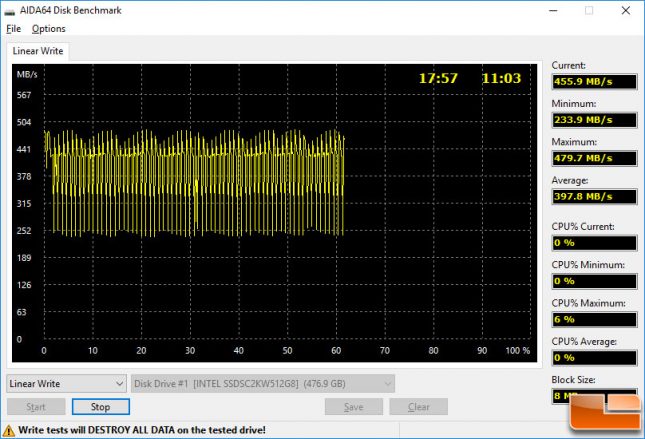
Task: Click the 567 y-axis label
Action: pyautogui.click(x=24, y=95)
